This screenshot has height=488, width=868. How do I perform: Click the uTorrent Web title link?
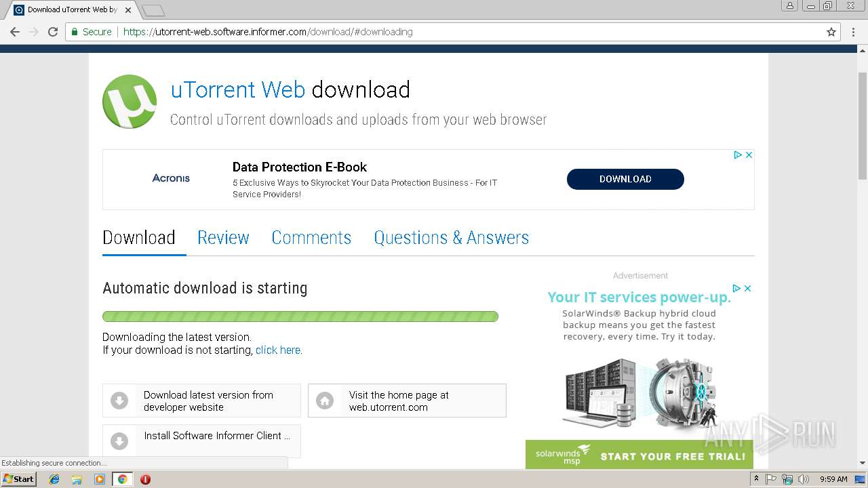tap(238, 89)
